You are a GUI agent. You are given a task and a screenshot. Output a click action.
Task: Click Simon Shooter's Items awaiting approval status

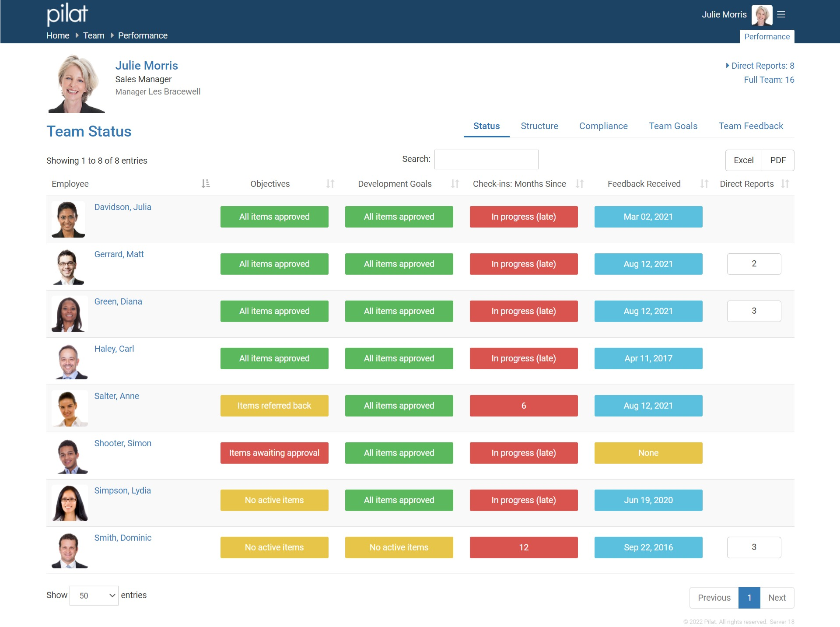(x=274, y=453)
